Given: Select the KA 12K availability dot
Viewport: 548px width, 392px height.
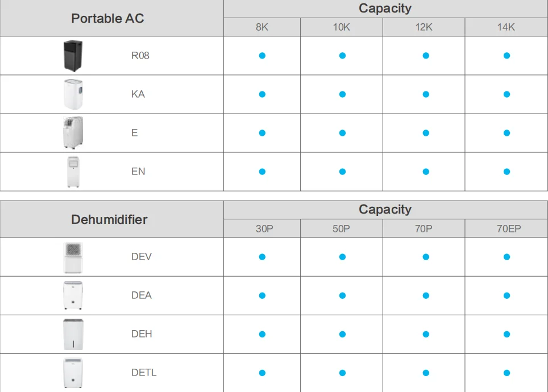Looking at the screenshot, I should (426, 94).
